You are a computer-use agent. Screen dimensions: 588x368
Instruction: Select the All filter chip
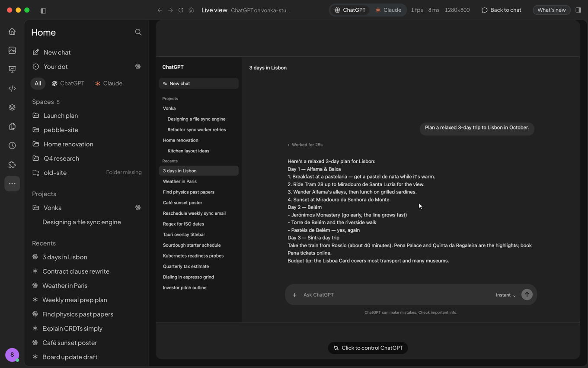click(x=38, y=83)
